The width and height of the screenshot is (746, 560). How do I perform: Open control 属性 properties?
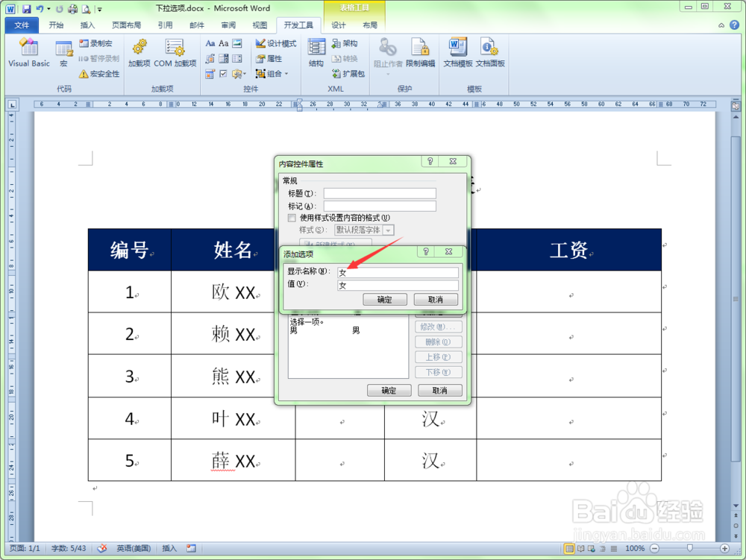[x=269, y=58]
